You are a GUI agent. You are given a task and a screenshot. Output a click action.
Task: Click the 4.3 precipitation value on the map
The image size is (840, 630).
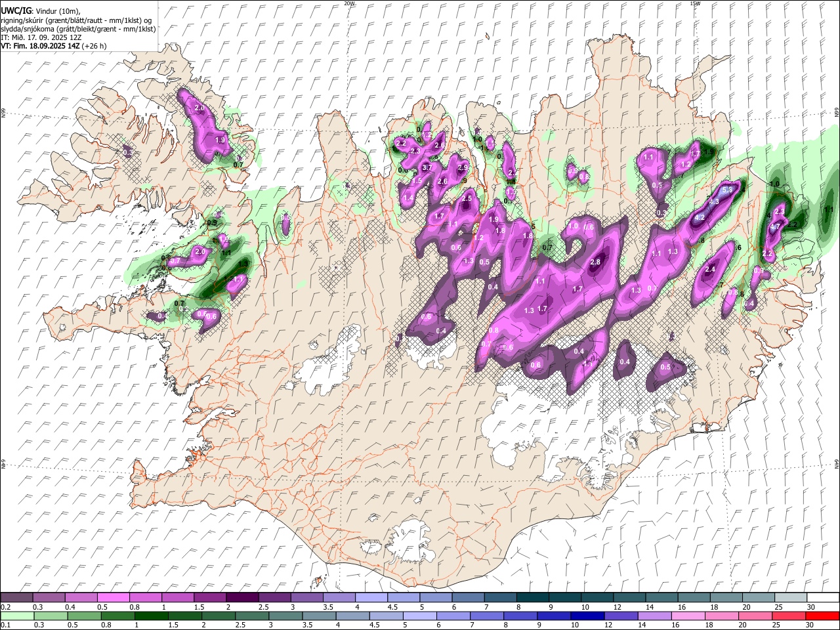pyautogui.click(x=714, y=202)
